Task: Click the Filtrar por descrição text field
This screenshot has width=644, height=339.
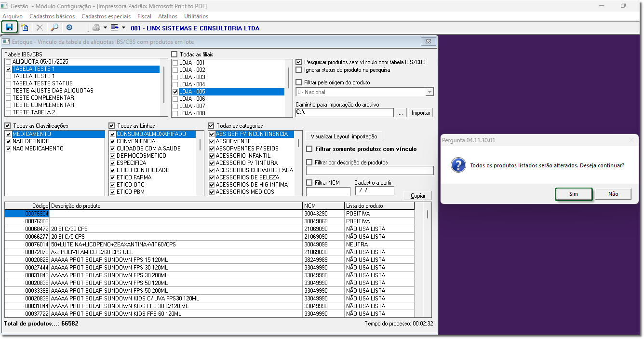Action: click(x=370, y=170)
